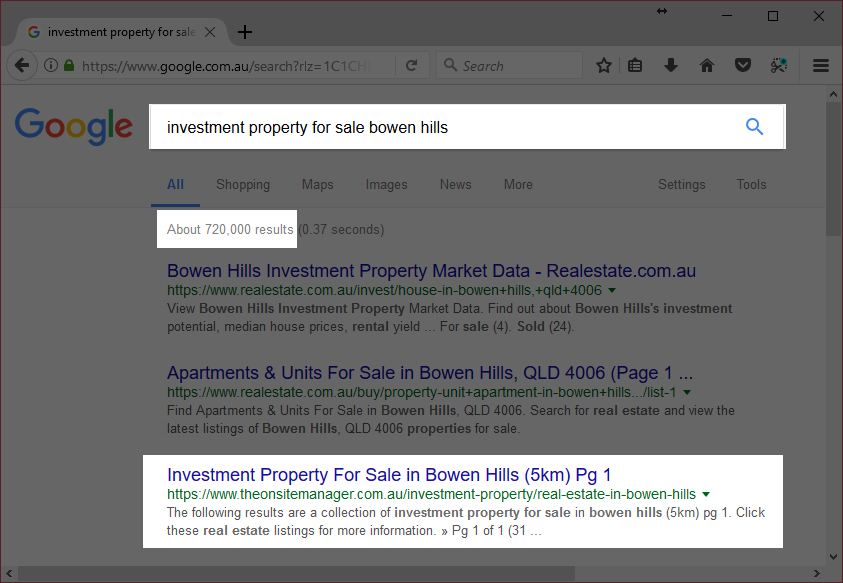Bookmark this page with the star icon
This screenshot has width=843, height=583.
tap(604, 66)
